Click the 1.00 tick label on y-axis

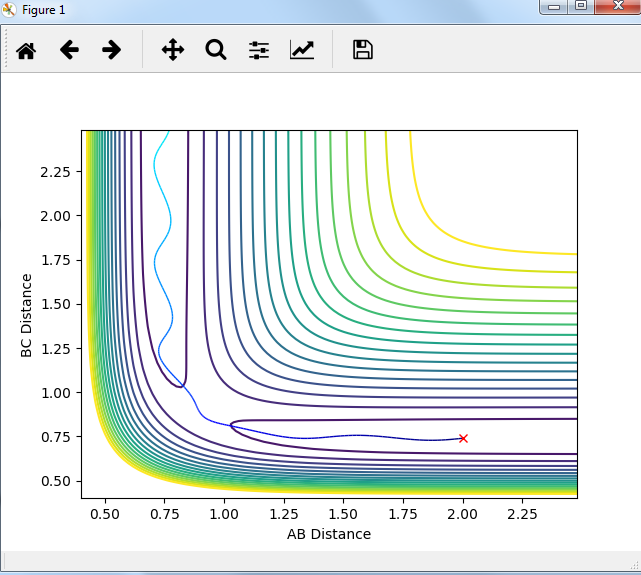(55, 393)
